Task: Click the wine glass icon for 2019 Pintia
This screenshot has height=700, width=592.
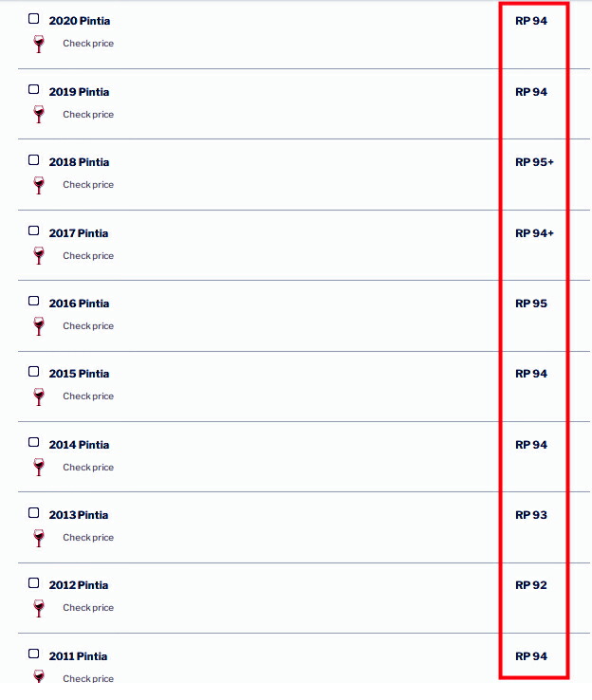Action: pos(39,114)
